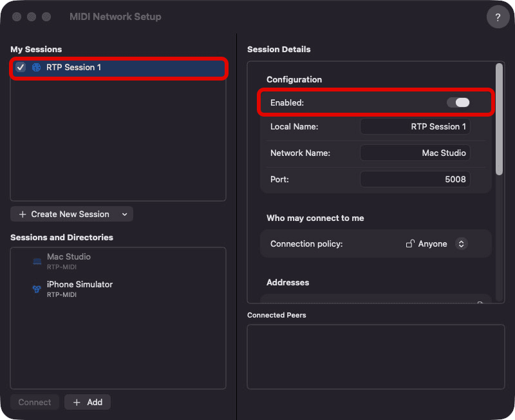The height and width of the screenshot is (420, 515).
Task: Click the Connected Peers list box
Action: 376,357
